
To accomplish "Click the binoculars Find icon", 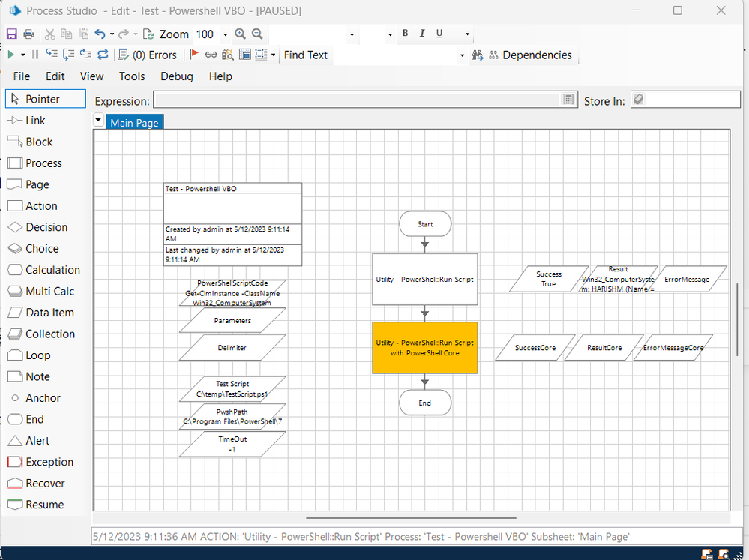I will point(477,55).
